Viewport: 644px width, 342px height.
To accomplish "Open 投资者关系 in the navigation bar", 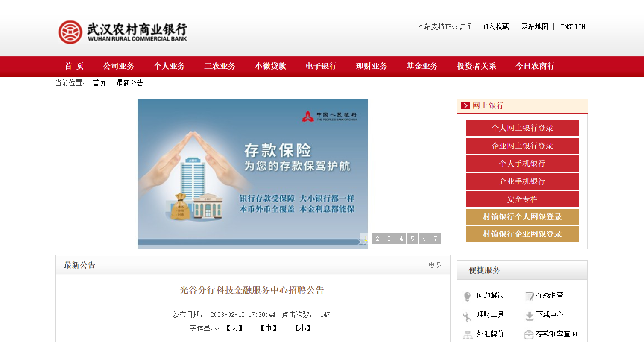I will pos(477,66).
